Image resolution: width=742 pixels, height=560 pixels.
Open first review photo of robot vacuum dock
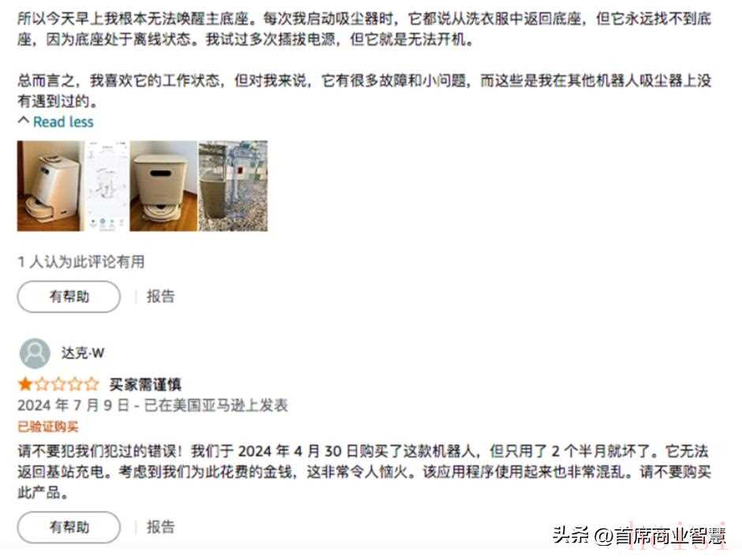[51, 186]
